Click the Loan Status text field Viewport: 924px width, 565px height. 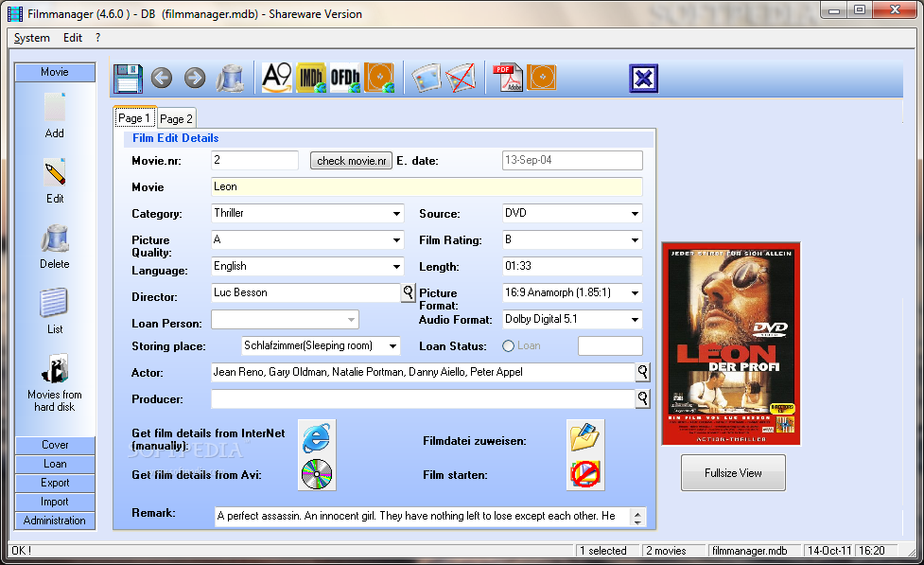pos(610,346)
